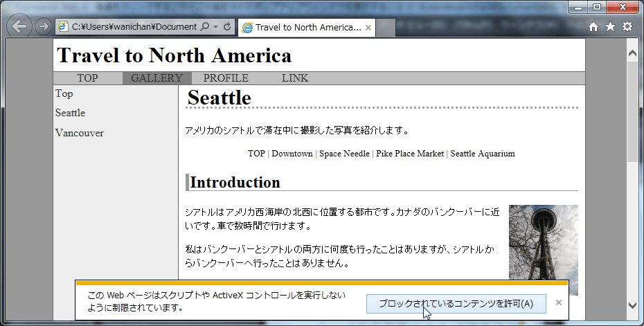Open the address bar dropdown arrow
Screen dimensions: 644x326
[x=215, y=27]
